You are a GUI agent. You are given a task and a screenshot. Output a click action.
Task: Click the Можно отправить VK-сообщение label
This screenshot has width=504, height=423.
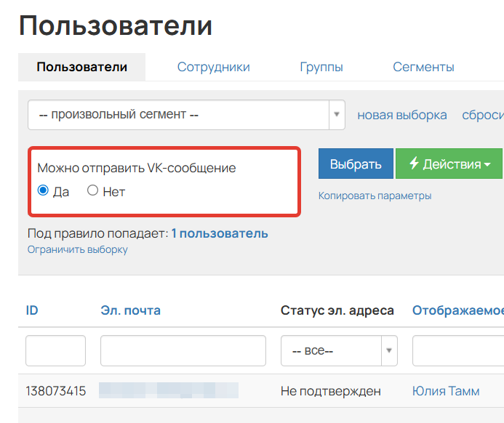137,168
